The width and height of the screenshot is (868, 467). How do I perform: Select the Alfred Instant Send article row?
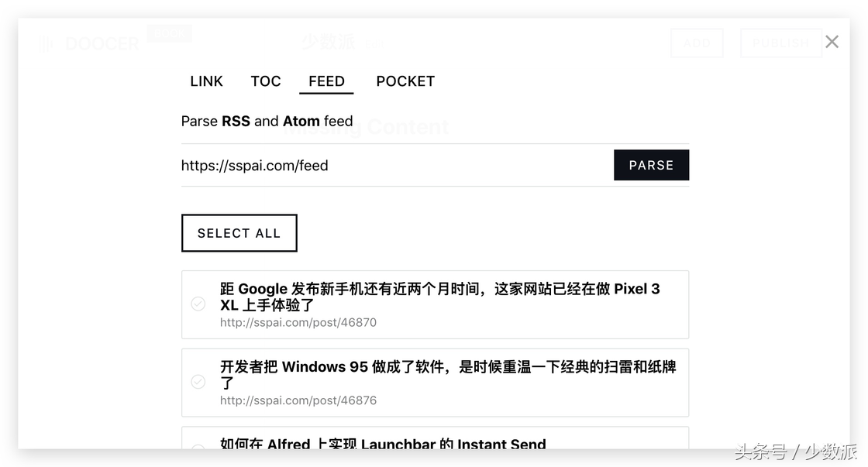coord(435,438)
